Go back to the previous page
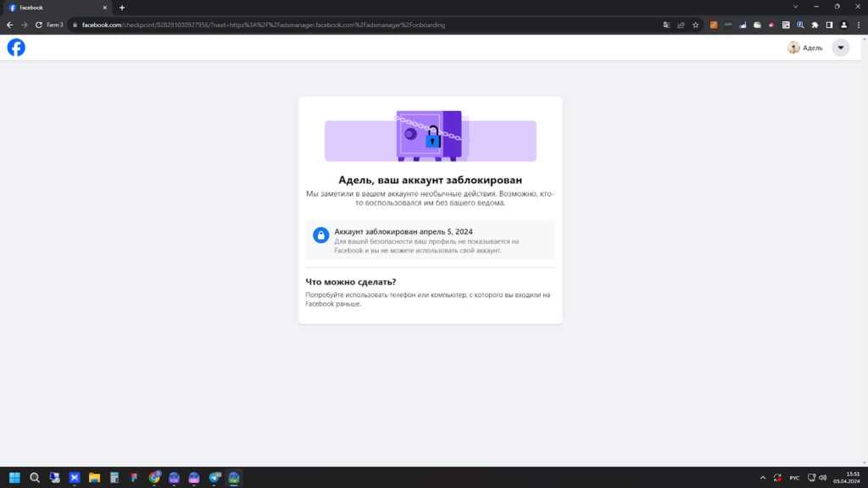This screenshot has height=488, width=868. pos(9,25)
